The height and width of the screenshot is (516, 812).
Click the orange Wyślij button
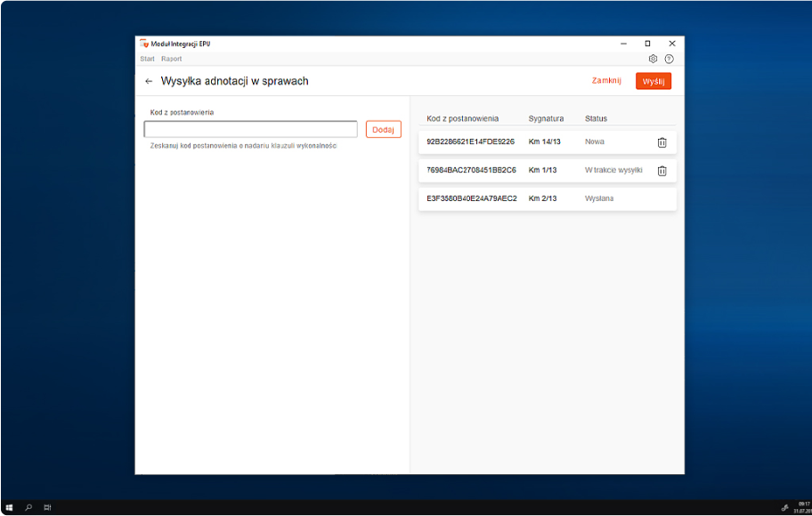pyautogui.click(x=654, y=81)
